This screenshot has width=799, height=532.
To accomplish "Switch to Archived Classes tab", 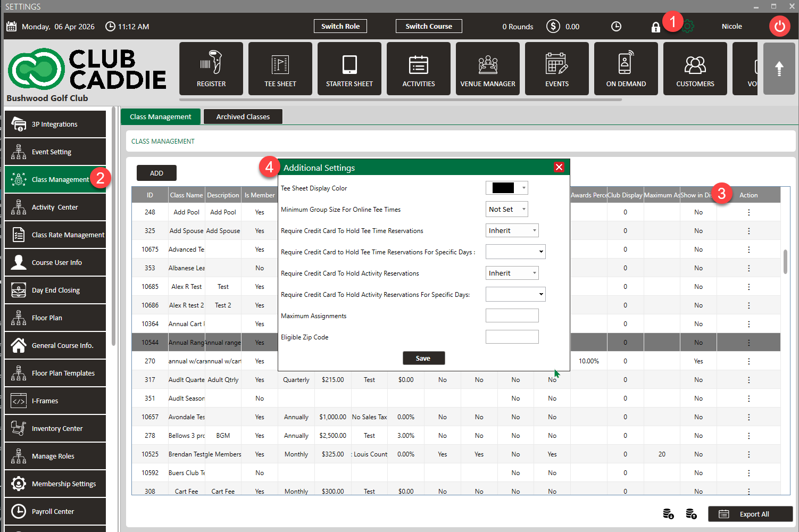I will tap(243, 117).
